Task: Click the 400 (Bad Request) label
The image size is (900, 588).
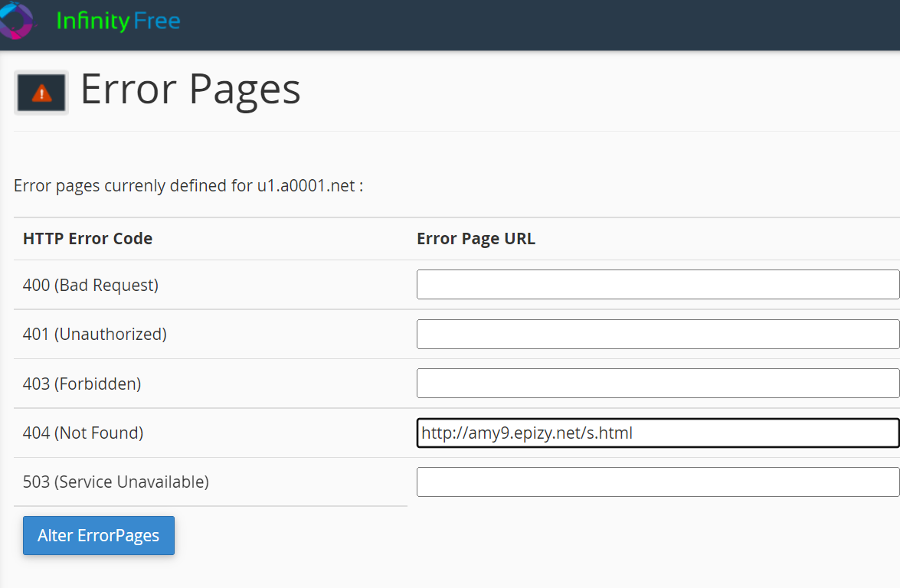Action: pyautogui.click(x=90, y=285)
